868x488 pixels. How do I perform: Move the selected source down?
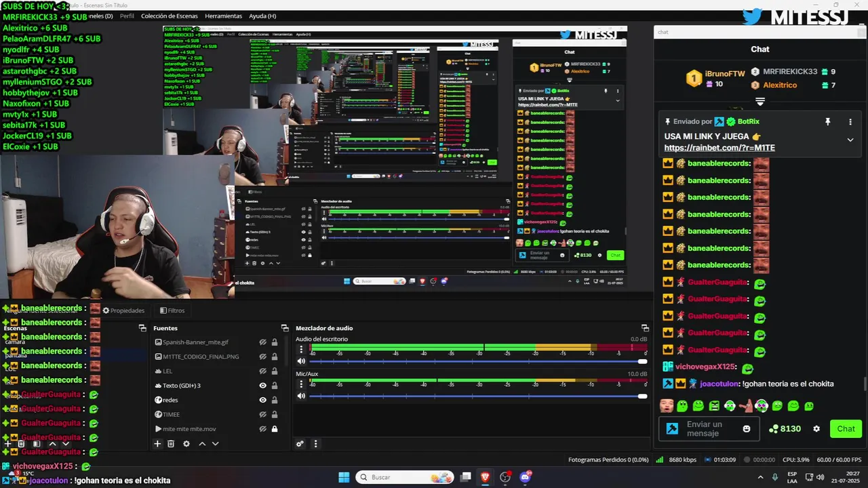(216, 444)
